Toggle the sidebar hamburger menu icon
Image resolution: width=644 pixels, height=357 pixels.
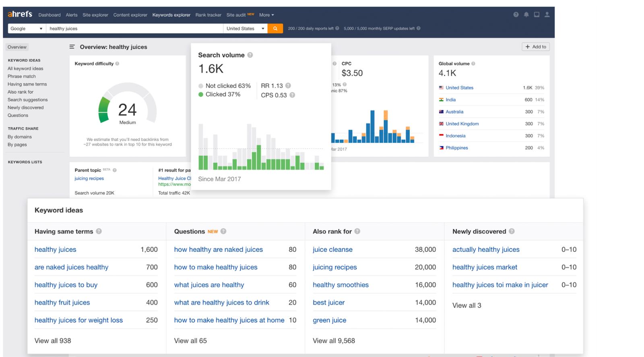(x=72, y=47)
